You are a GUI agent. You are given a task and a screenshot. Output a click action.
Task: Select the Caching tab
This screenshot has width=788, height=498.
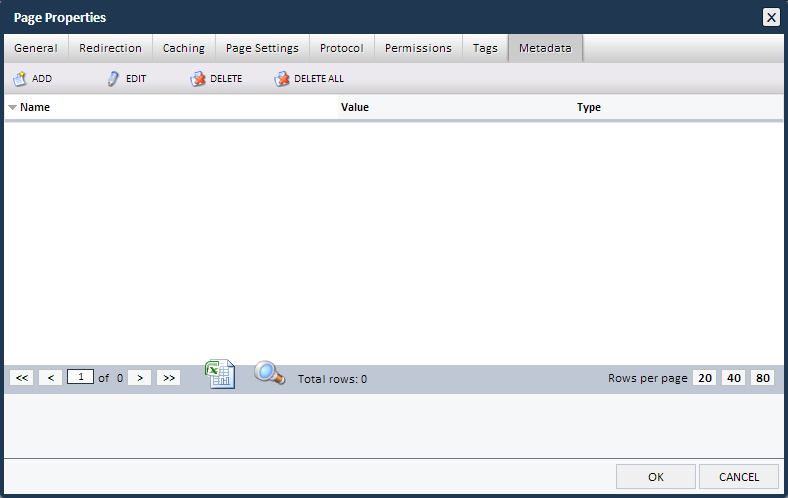[x=184, y=48]
